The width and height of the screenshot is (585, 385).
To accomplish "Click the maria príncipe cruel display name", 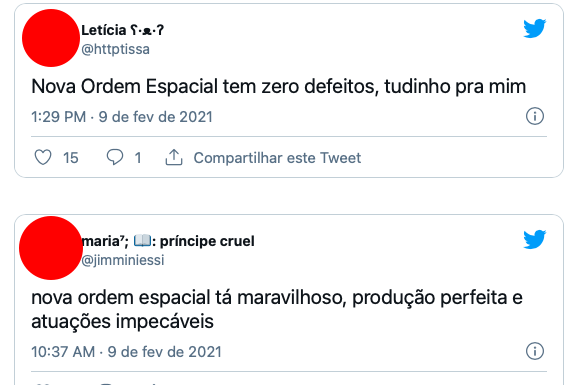I will [168, 241].
